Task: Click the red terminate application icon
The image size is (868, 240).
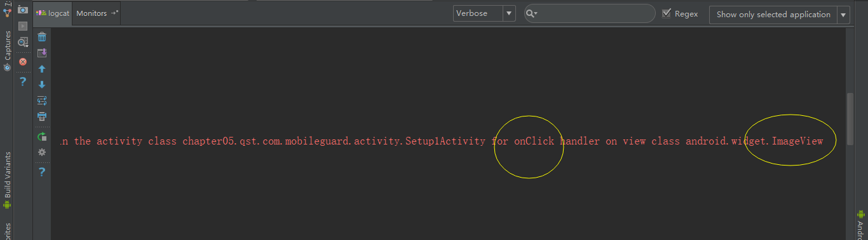Action: pyautogui.click(x=23, y=62)
